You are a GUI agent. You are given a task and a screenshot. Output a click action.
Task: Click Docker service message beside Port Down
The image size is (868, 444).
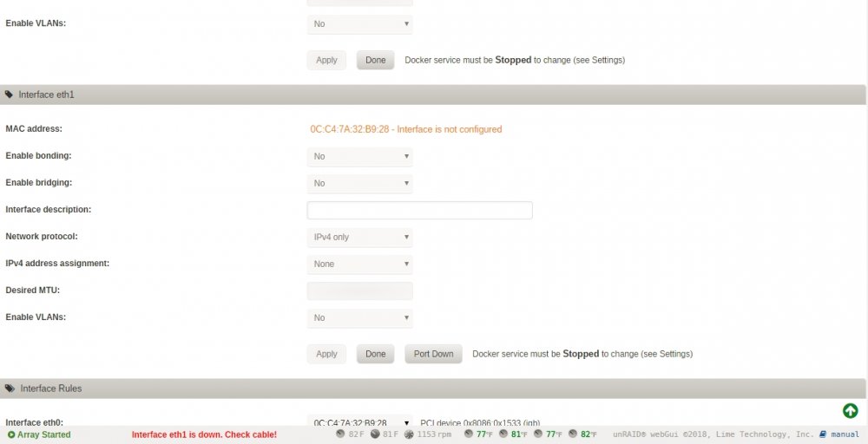click(582, 354)
